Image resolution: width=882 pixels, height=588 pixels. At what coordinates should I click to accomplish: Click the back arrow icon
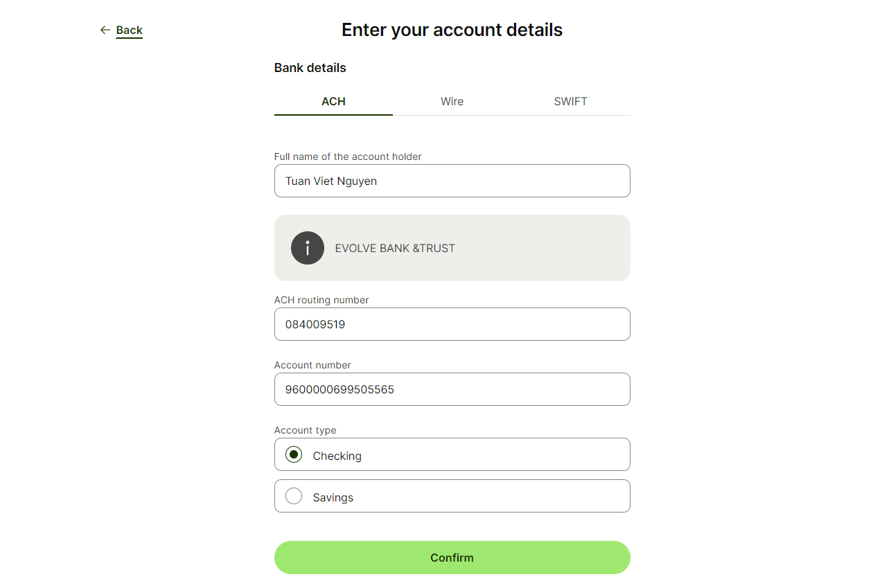point(105,30)
